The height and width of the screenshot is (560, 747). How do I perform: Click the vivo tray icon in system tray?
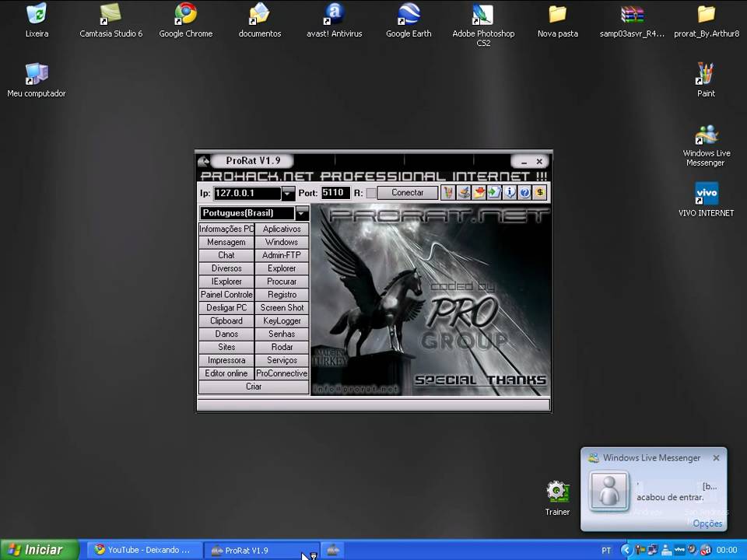point(679,550)
